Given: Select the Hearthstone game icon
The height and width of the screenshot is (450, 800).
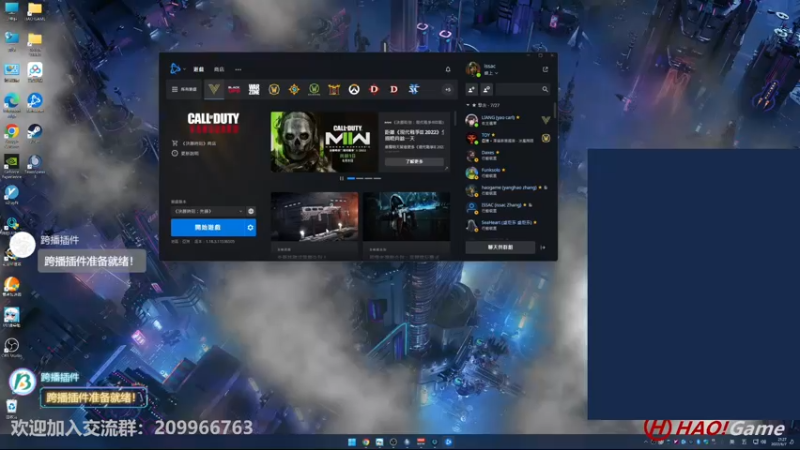Looking at the screenshot, I should 294,89.
